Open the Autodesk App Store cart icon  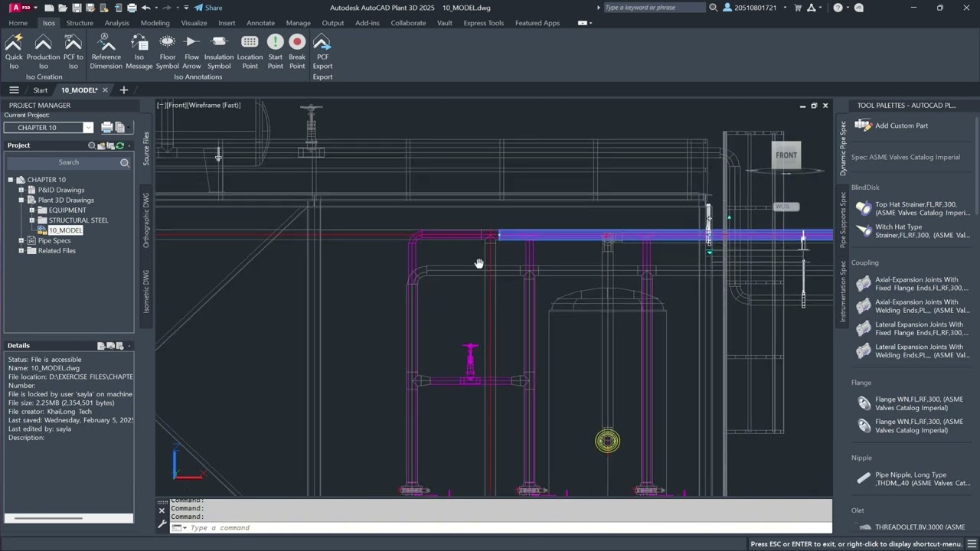(x=799, y=8)
